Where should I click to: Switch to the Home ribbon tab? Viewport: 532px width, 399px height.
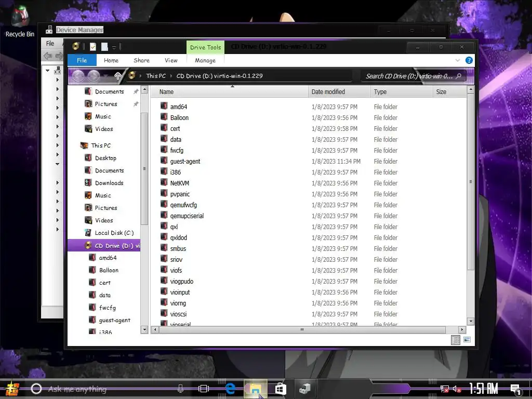[111, 60]
